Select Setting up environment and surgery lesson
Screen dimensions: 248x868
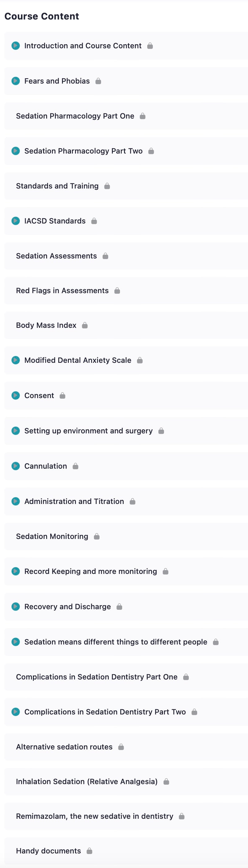point(88,431)
